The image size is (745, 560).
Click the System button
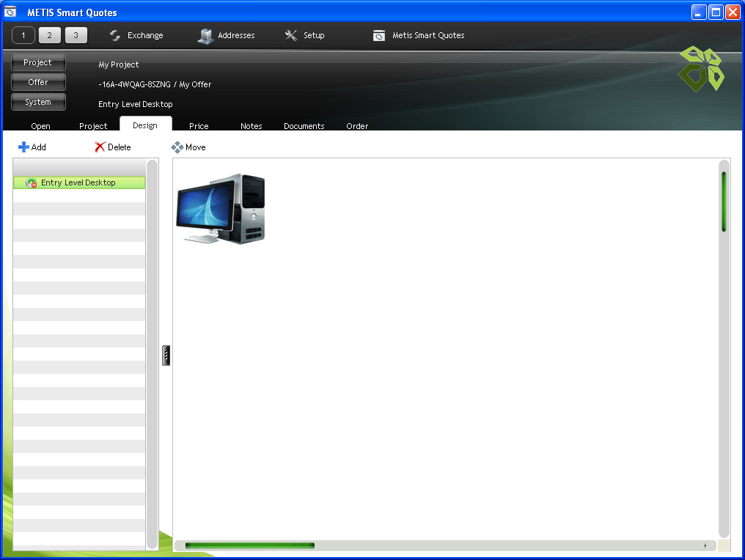38,102
